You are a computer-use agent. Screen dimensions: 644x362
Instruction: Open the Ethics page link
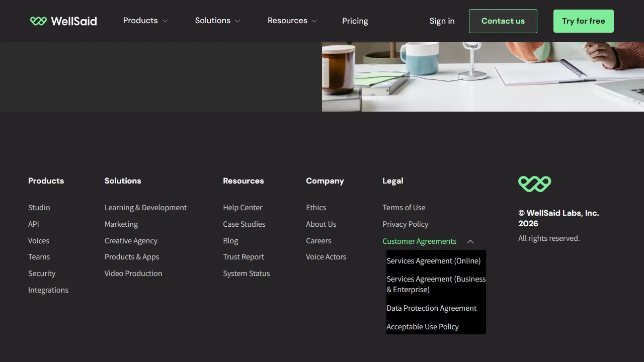click(x=316, y=208)
